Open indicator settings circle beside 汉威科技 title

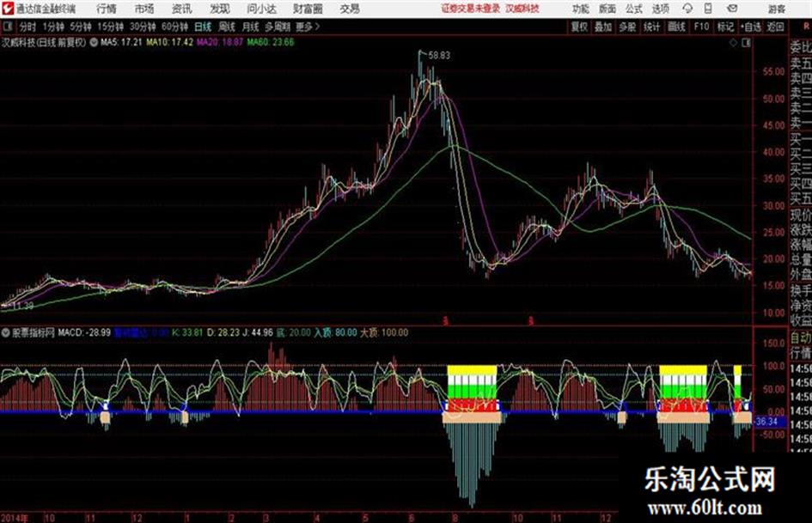94,42
